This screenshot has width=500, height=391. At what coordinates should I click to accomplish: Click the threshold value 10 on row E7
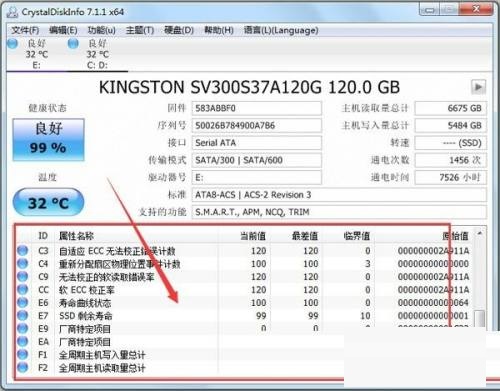[x=365, y=316]
